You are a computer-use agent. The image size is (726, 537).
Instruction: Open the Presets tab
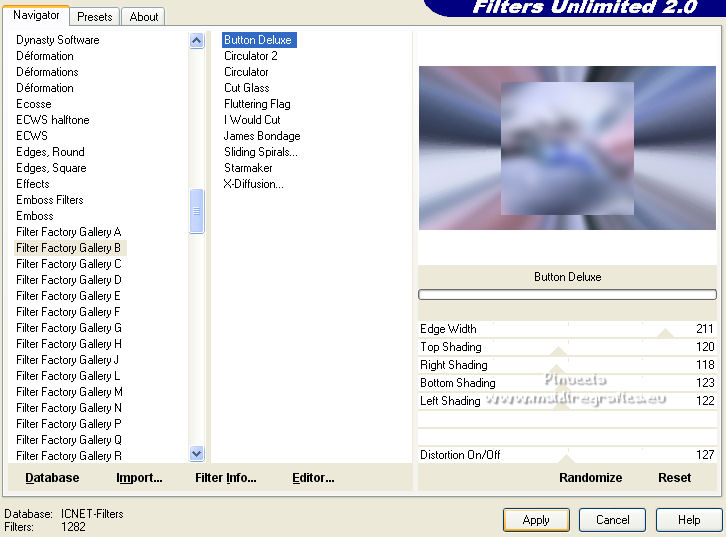coord(95,17)
